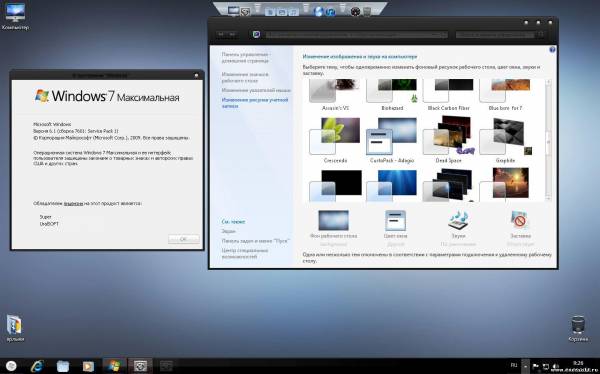Viewport: 600px width, 374px height.
Task: Click the forward navigation arrow in Personalization window
Action: (232, 34)
